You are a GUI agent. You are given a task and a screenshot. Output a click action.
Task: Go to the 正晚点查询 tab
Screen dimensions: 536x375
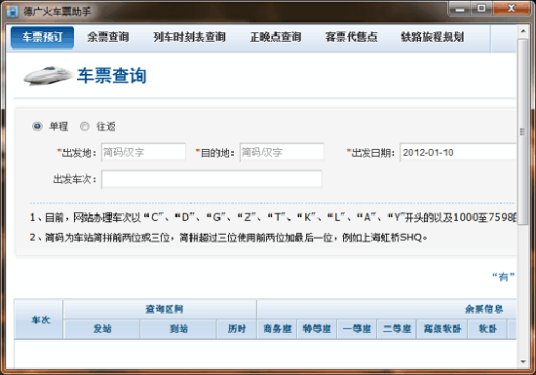(276, 37)
